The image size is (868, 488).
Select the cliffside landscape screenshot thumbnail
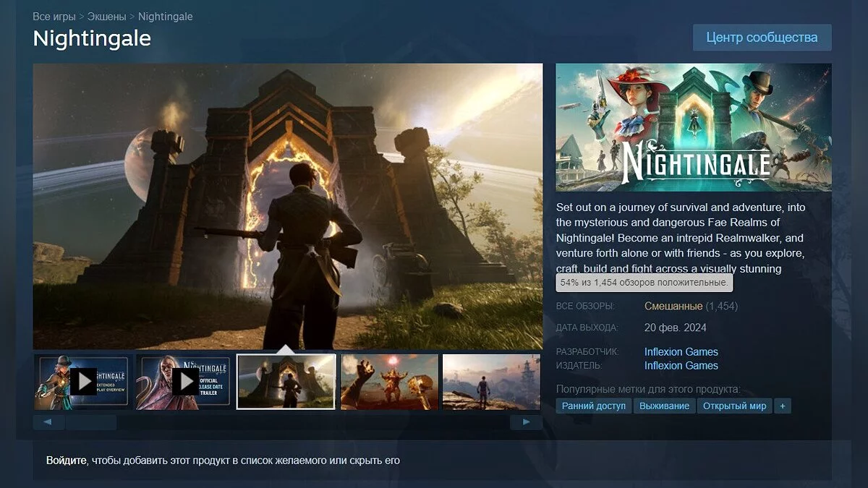click(x=492, y=381)
